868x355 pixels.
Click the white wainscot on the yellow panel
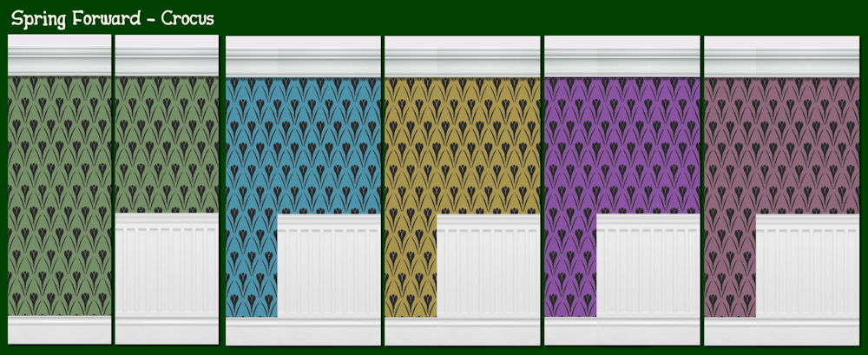[x=488, y=266]
